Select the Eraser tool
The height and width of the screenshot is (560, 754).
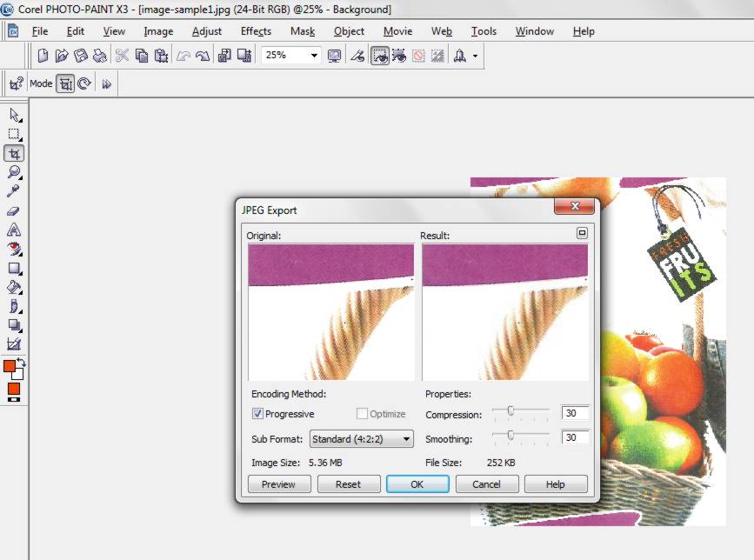coord(12,211)
